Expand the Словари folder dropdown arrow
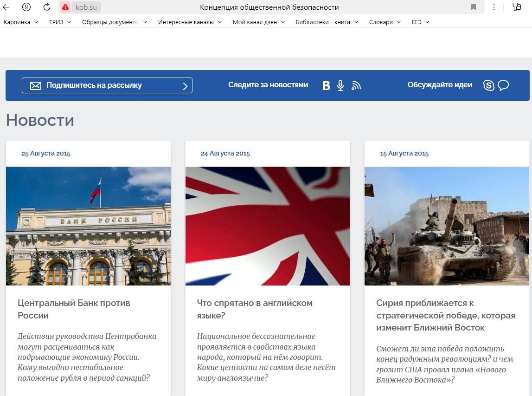 [x=399, y=22]
